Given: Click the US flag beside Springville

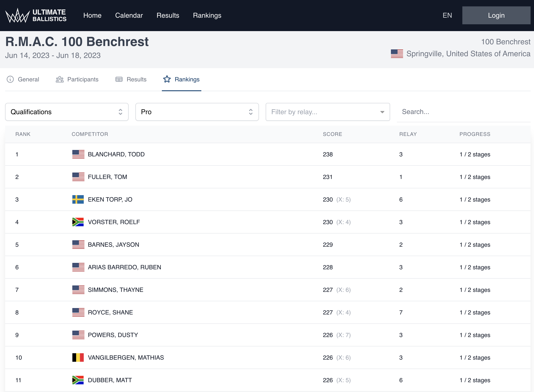Looking at the screenshot, I should click(x=397, y=54).
